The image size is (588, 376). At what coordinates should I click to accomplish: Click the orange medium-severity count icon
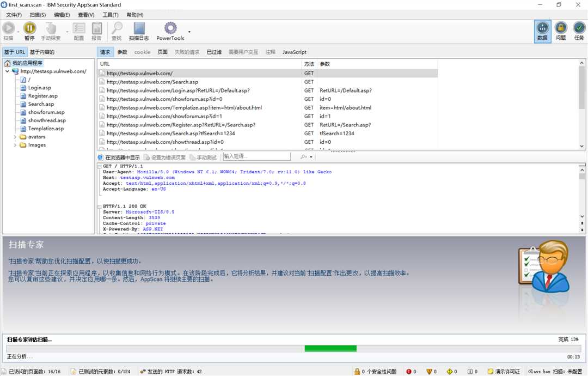click(x=429, y=372)
